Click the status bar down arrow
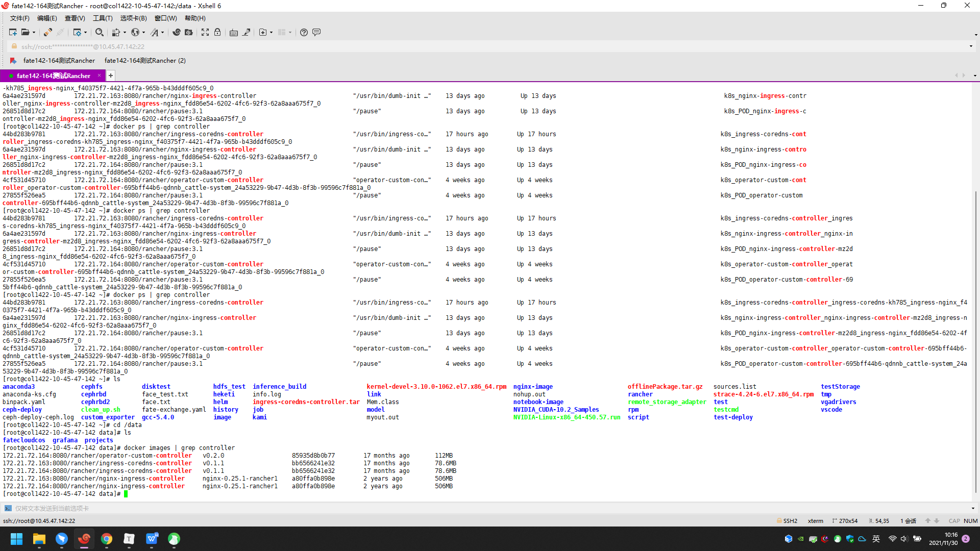The width and height of the screenshot is (980, 551). coord(937,521)
